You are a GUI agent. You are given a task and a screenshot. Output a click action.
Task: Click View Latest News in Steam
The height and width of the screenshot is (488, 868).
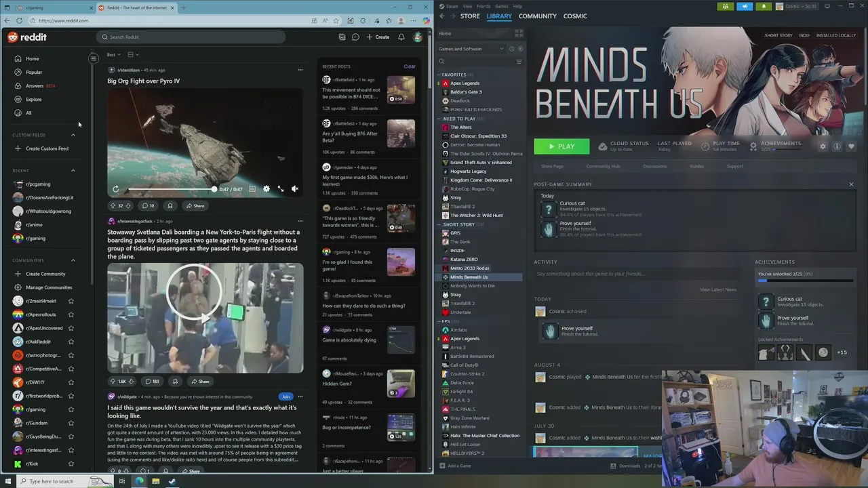(x=717, y=289)
